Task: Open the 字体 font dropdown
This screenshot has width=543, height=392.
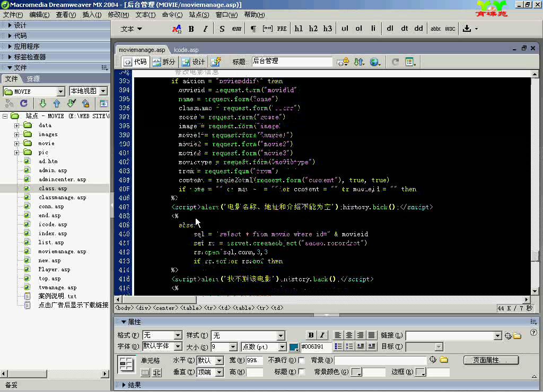Action: tap(162, 346)
